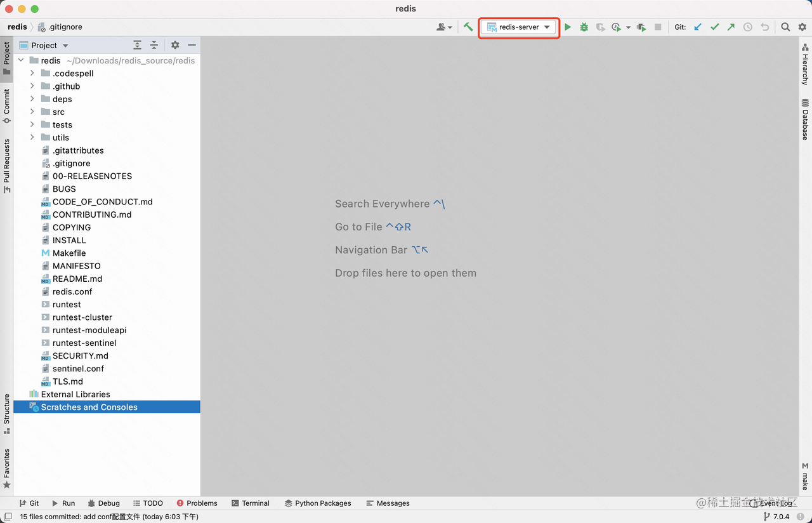Image resolution: width=812 pixels, height=523 pixels.
Task: Click the Build hammer icon
Action: point(468,27)
